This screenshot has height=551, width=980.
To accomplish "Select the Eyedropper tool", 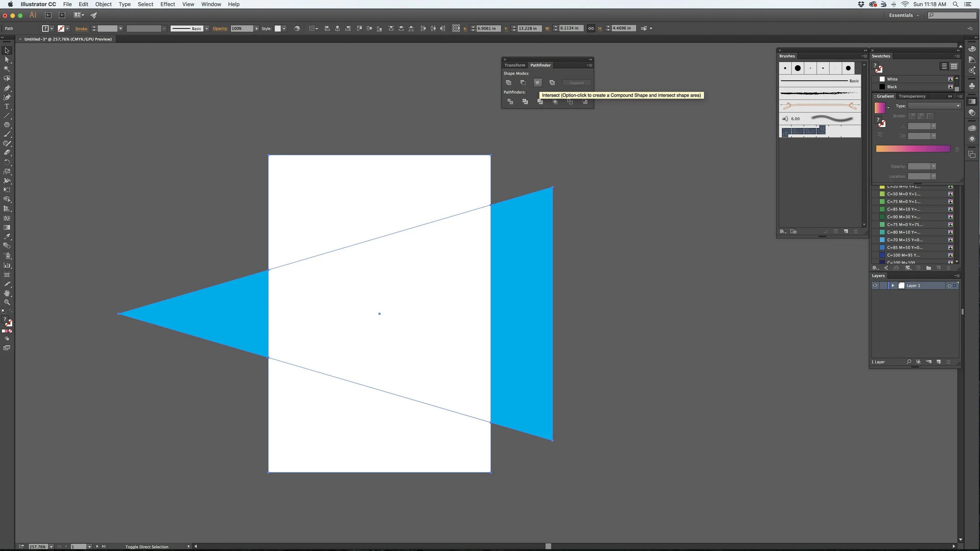I will click(x=7, y=237).
